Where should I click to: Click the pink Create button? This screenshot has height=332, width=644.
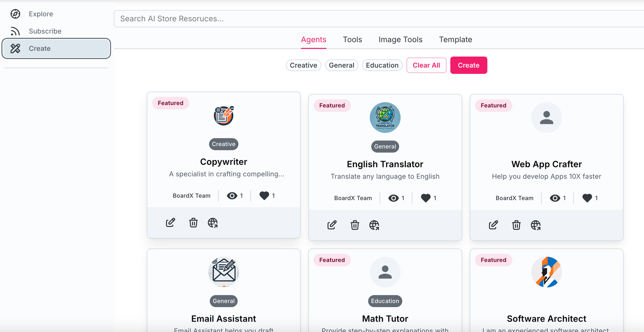point(469,65)
